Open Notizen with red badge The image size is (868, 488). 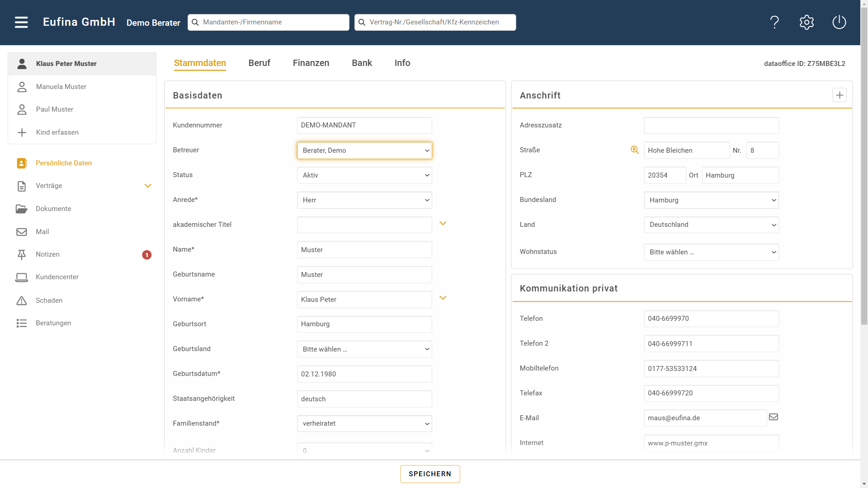point(47,254)
